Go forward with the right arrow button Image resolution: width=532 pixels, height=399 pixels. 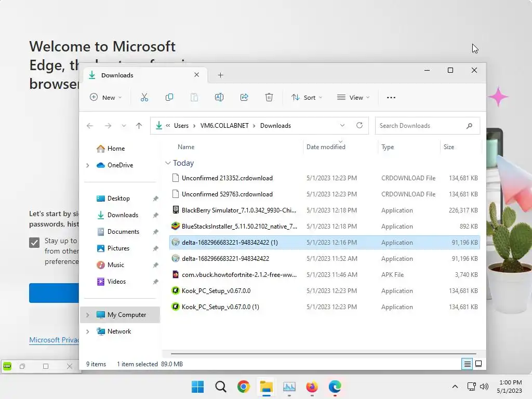(108, 126)
